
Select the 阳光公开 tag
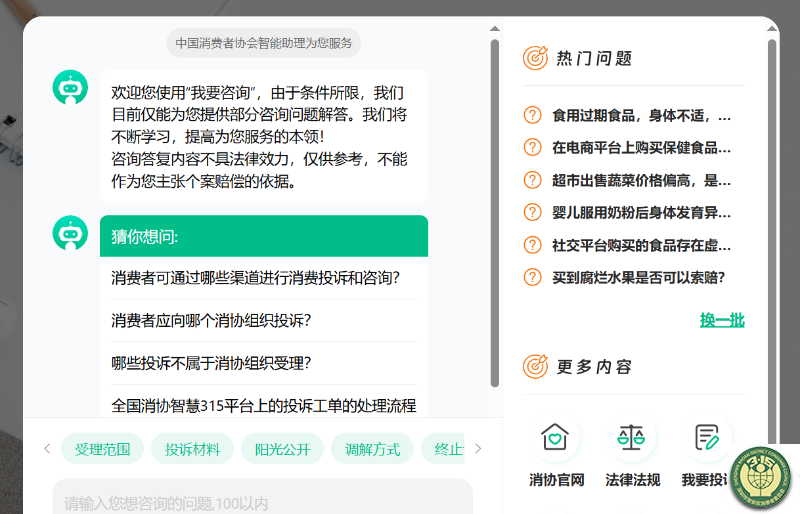pyautogui.click(x=283, y=449)
